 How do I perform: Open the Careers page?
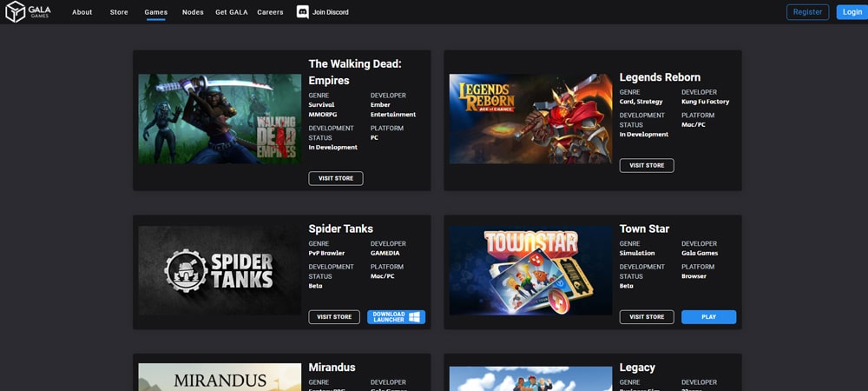point(270,12)
